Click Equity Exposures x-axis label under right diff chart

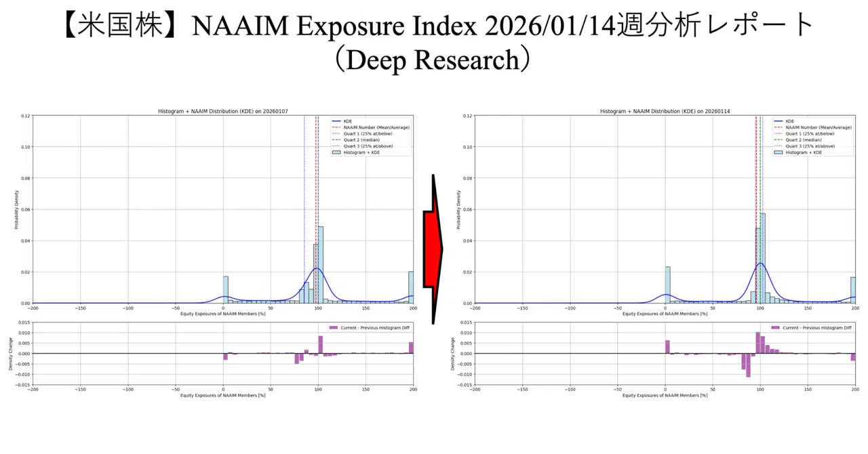click(665, 395)
